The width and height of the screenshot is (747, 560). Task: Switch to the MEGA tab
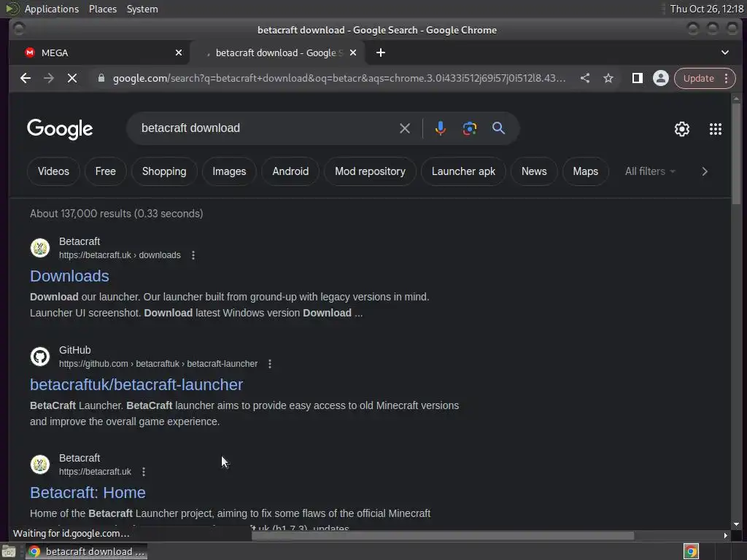click(99, 52)
